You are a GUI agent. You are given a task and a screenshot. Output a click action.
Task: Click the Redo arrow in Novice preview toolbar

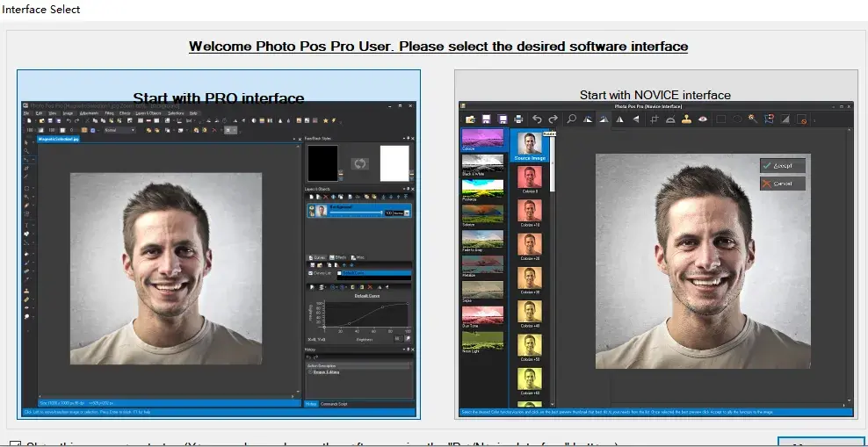553,119
